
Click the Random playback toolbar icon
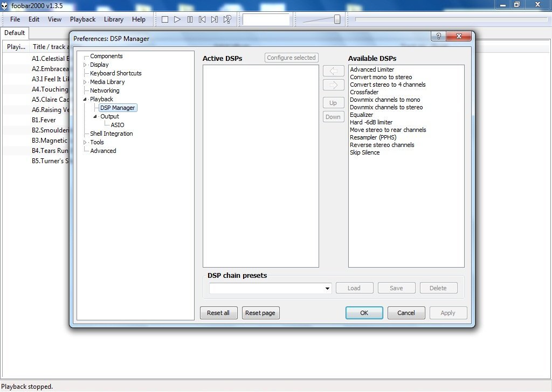(x=227, y=19)
